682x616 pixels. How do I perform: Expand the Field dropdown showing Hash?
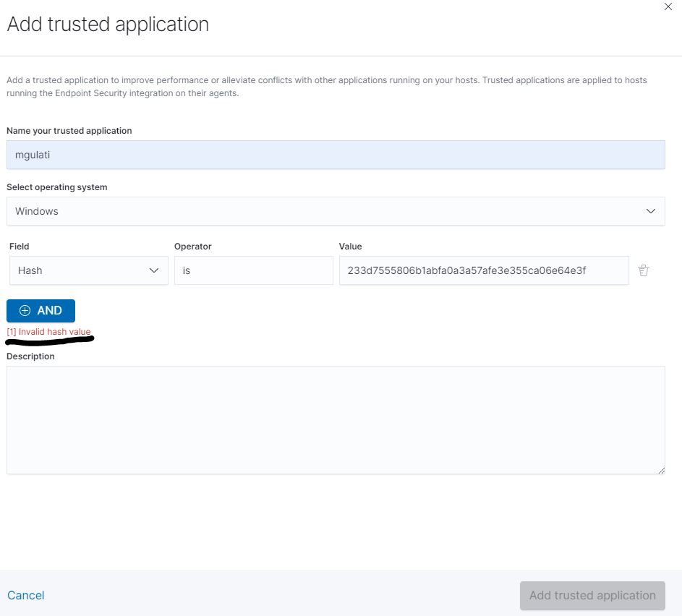89,270
